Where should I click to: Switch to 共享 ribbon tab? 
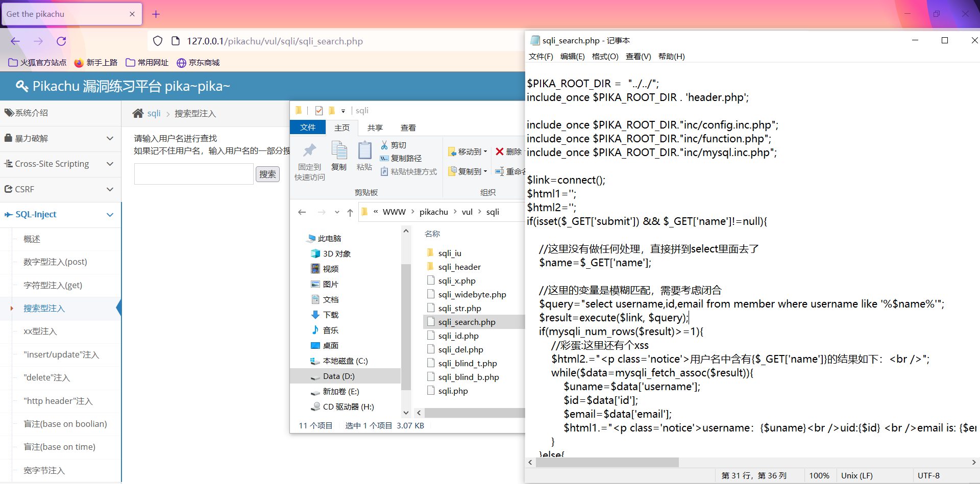[375, 128]
